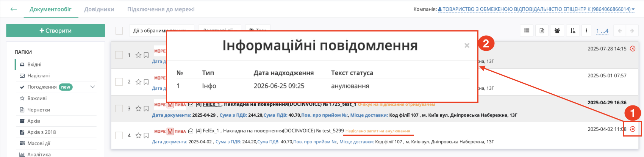
Task: Expand the Погодження chevron
Action: click(92, 87)
